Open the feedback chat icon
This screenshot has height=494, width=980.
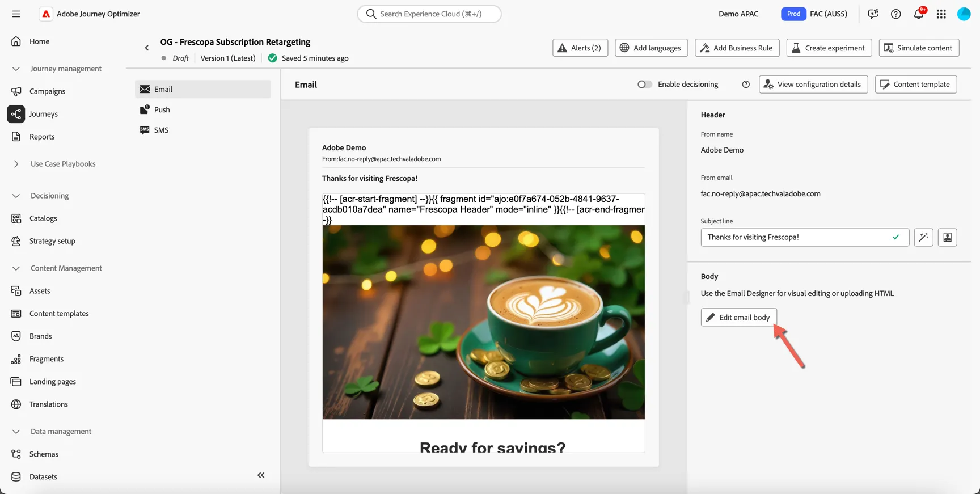click(x=873, y=14)
